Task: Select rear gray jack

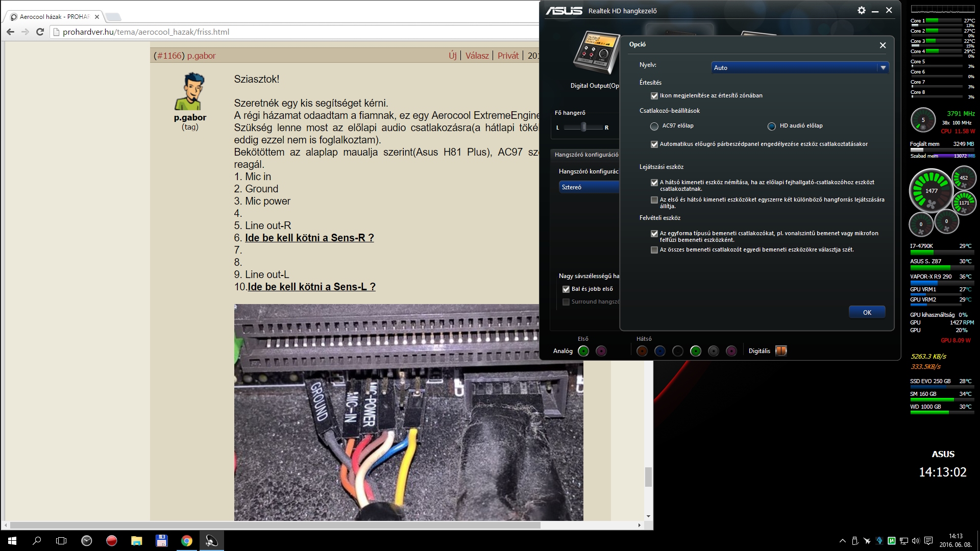Action: [x=714, y=351]
